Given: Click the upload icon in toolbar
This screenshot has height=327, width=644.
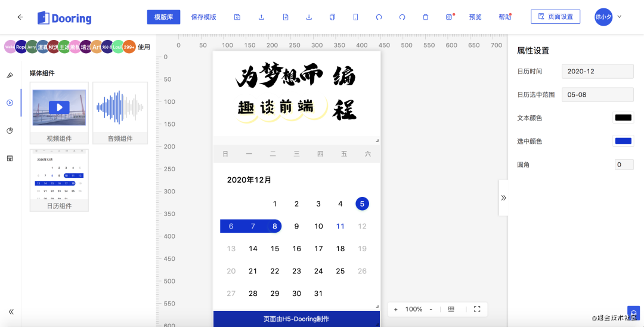Looking at the screenshot, I should coord(261,17).
